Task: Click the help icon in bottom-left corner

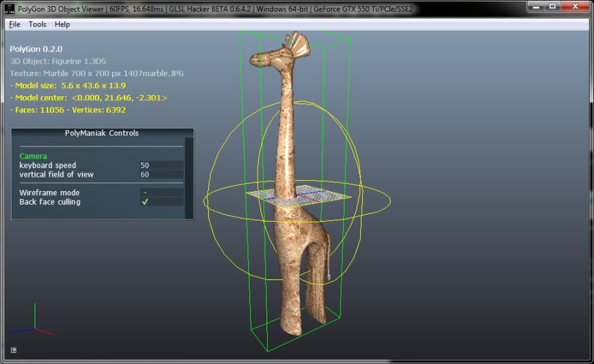Action: [14, 350]
